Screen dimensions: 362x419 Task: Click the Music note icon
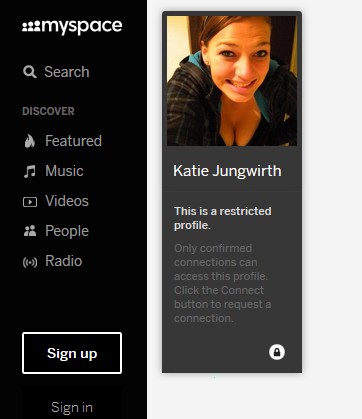[30, 171]
